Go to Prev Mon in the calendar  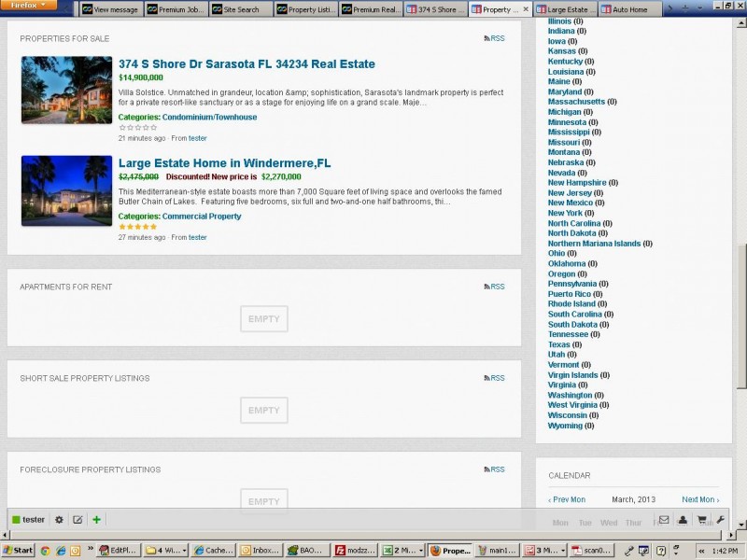(x=567, y=499)
